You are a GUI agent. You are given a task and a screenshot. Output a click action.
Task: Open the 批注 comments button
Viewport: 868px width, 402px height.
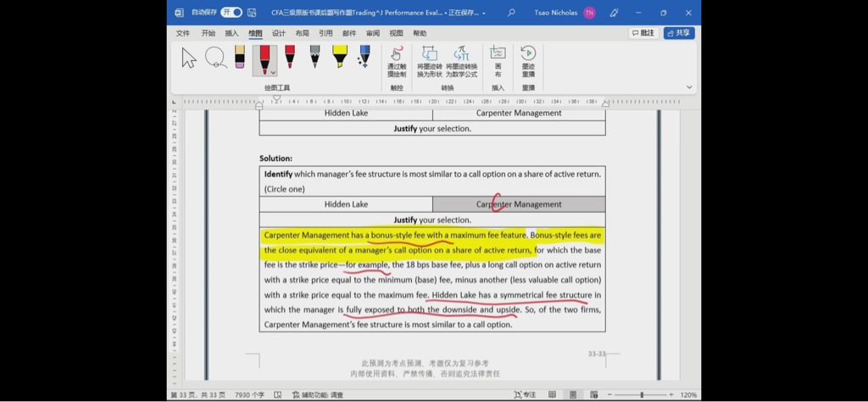643,33
